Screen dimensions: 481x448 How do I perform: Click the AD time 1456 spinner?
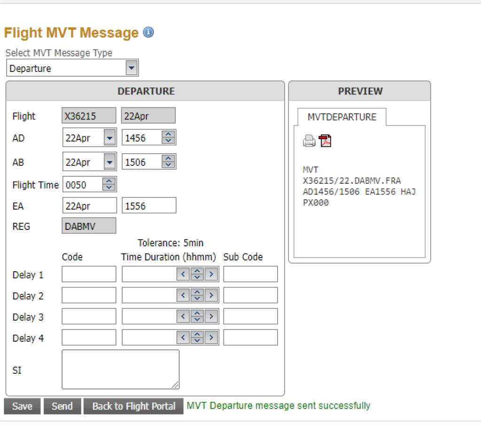click(168, 138)
